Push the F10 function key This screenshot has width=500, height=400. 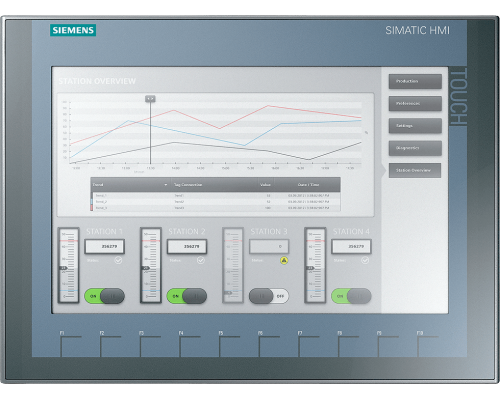[x=428, y=345]
